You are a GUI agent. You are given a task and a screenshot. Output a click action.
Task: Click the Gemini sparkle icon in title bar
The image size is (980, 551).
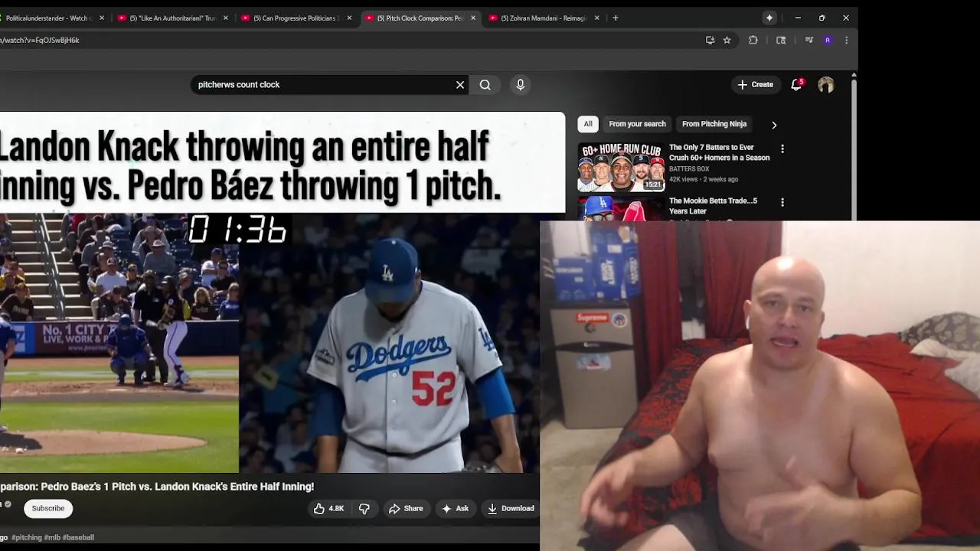point(769,18)
